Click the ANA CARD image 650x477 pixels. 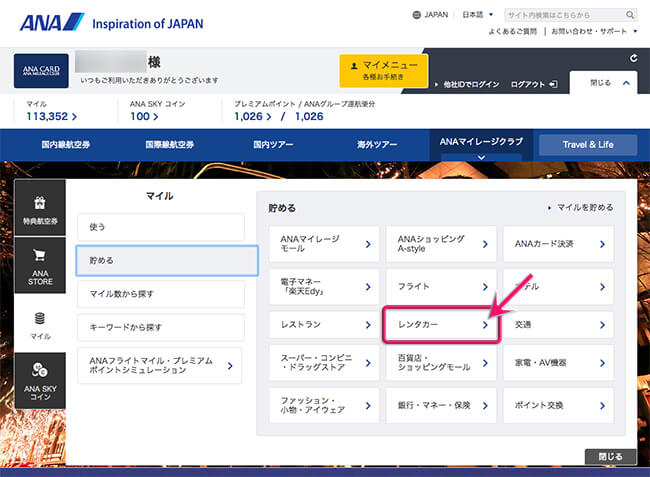(41, 71)
